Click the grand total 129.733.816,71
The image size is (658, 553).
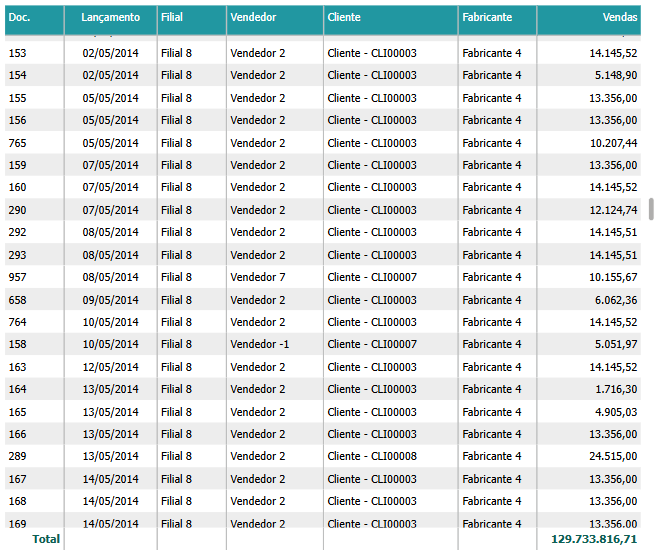click(594, 539)
